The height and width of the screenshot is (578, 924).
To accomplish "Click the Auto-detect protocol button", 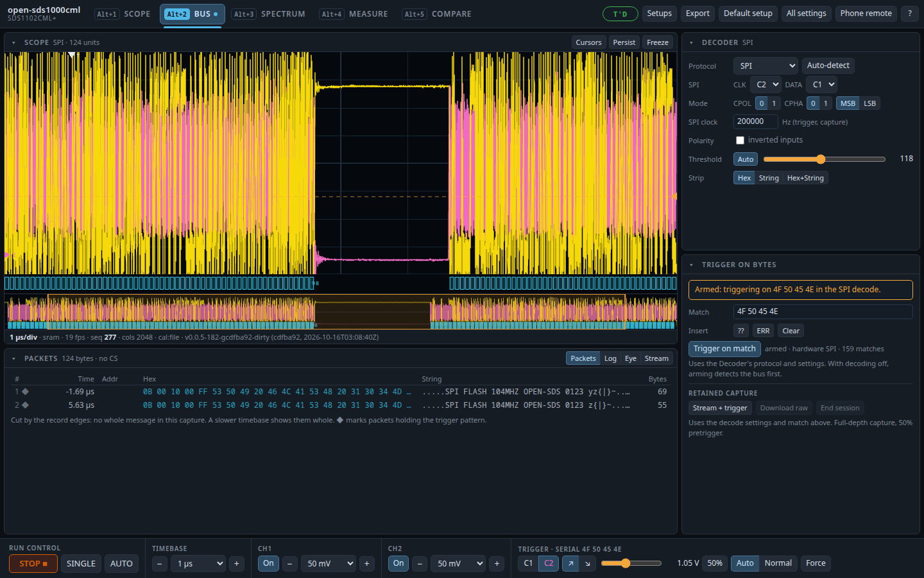I will click(828, 66).
